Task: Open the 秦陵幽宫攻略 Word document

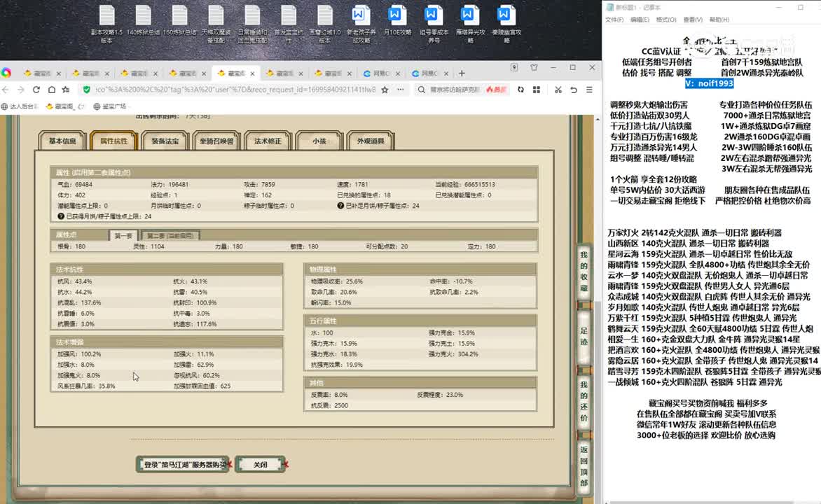Action: (x=506, y=24)
